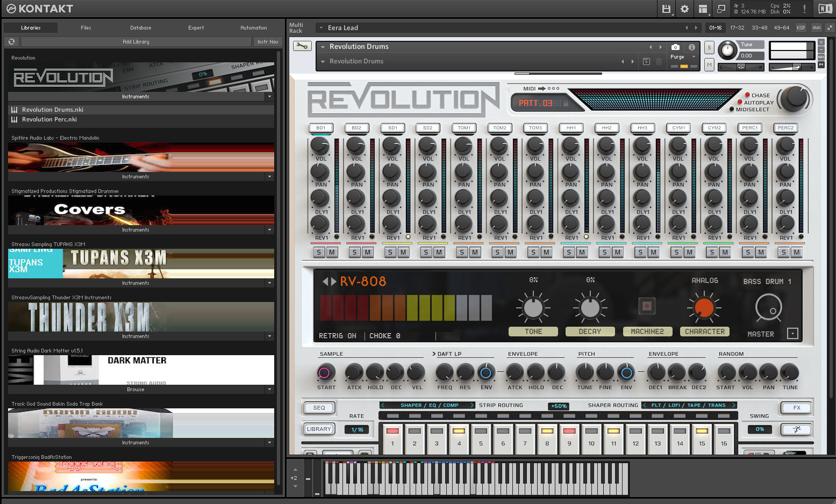Expand TUPANS X3M Instruments dropdown
This screenshot has height=504, width=836.
(269, 283)
